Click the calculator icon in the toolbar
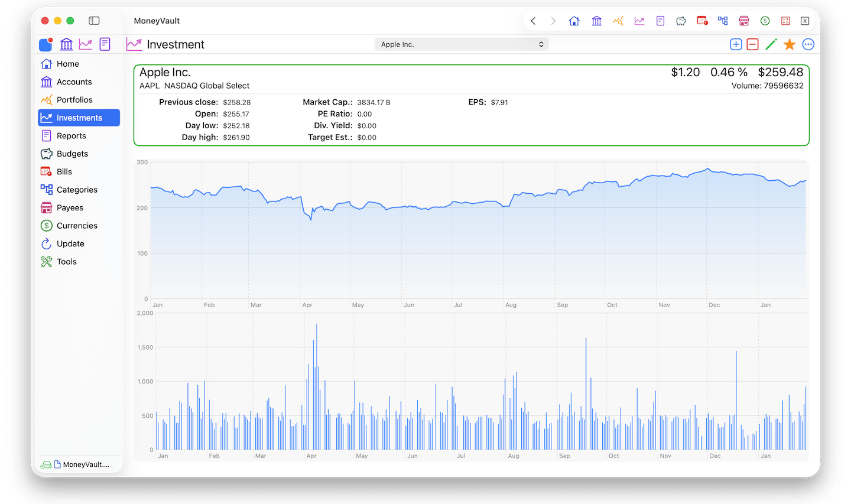This screenshot has height=504, width=851. pyautogui.click(x=785, y=21)
